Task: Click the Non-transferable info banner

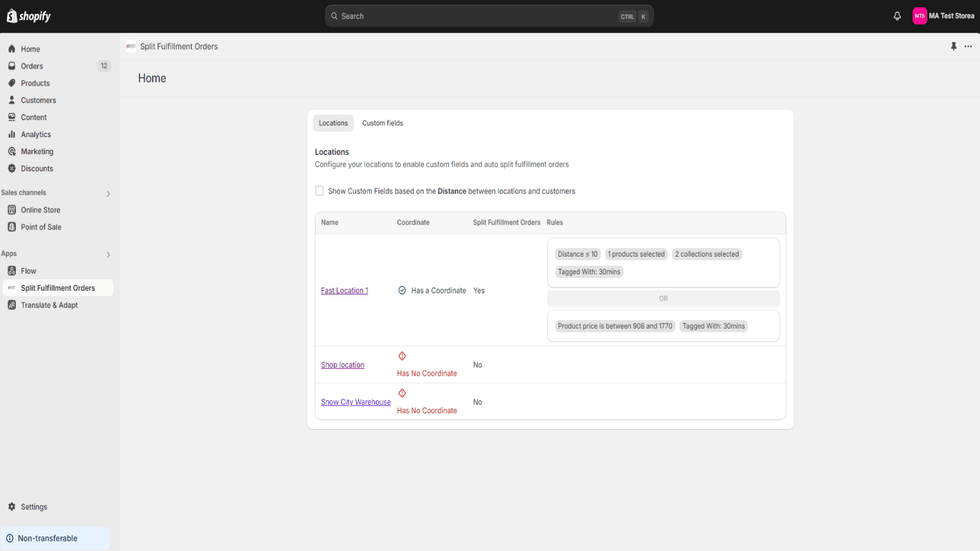Action: point(55,538)
